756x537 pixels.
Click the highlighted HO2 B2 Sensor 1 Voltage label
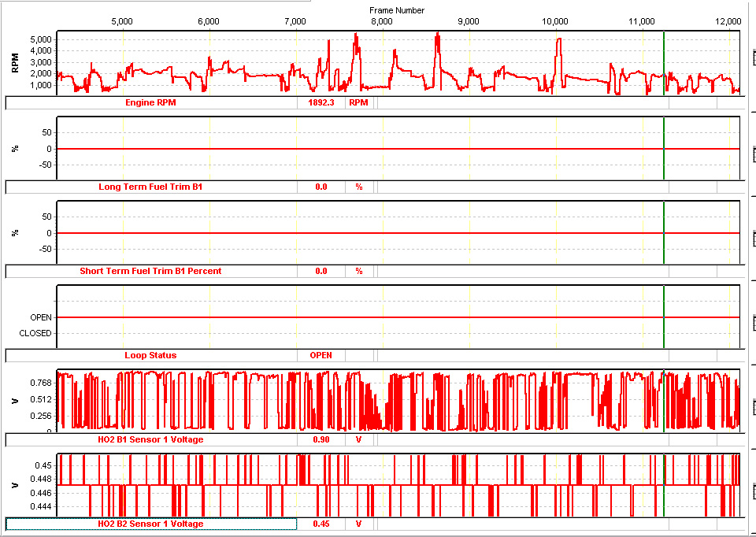151,524
